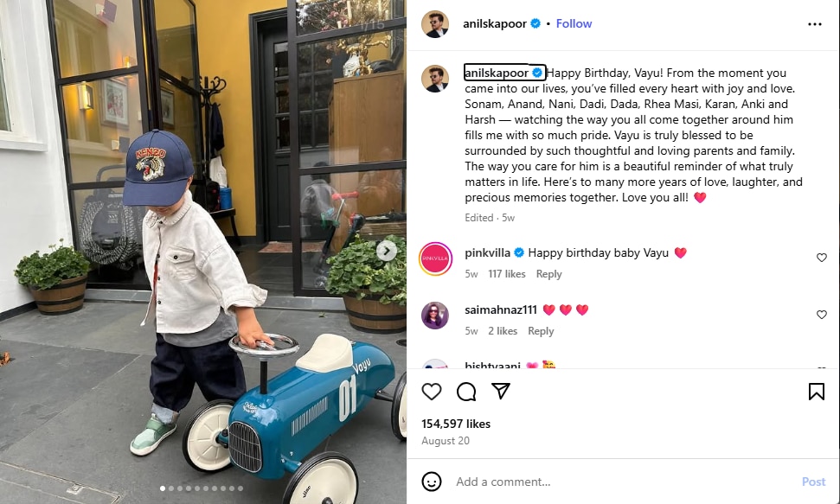Open the more options ellipsis menu
This screenshot has height=504, width=840.
(x=814, y=24)
